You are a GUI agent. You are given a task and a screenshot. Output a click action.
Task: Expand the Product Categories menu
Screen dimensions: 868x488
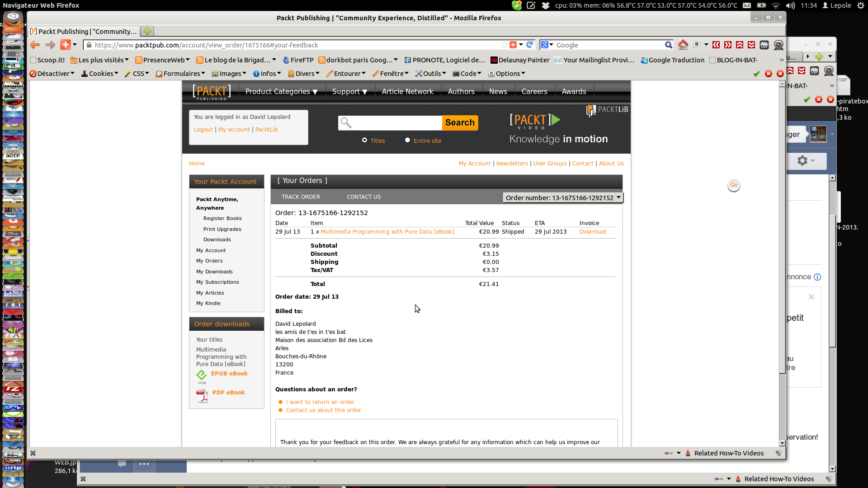[x=281, y=91]
